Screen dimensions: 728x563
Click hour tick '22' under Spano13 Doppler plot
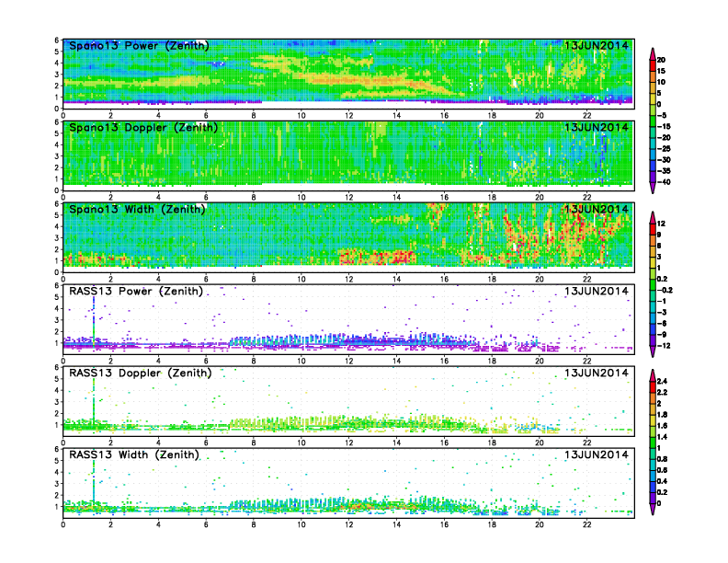[586, 198]
